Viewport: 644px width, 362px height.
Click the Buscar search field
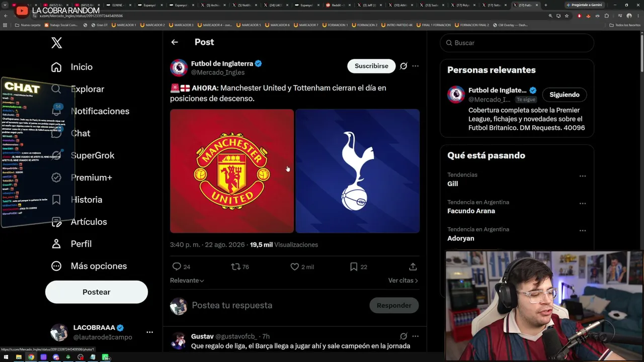(517, 43)
